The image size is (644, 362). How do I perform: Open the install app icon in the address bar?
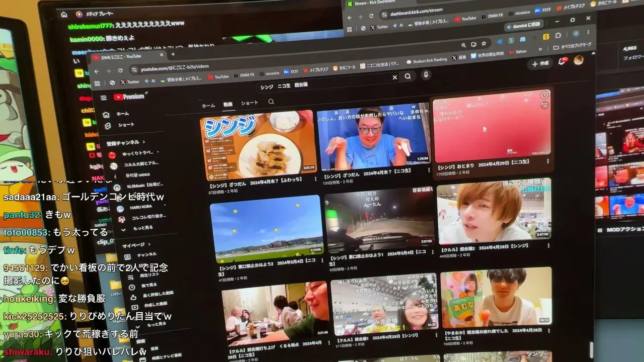click(473, 44)
